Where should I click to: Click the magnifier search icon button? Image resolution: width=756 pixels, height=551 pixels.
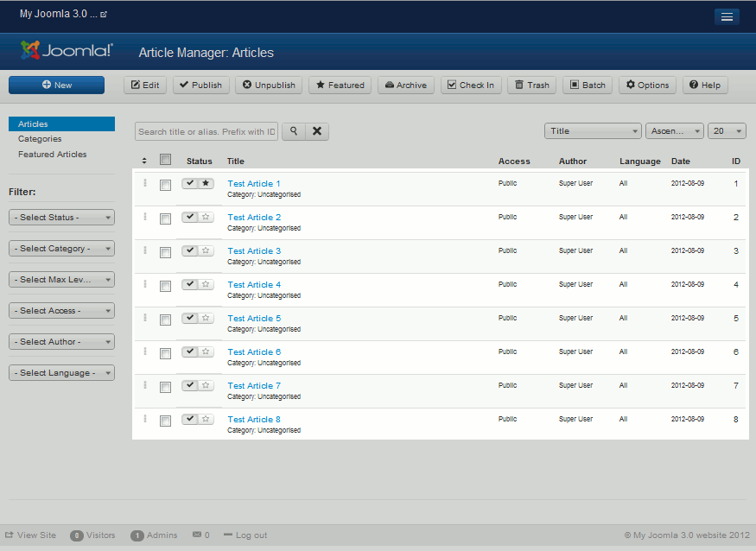(294, 131)
